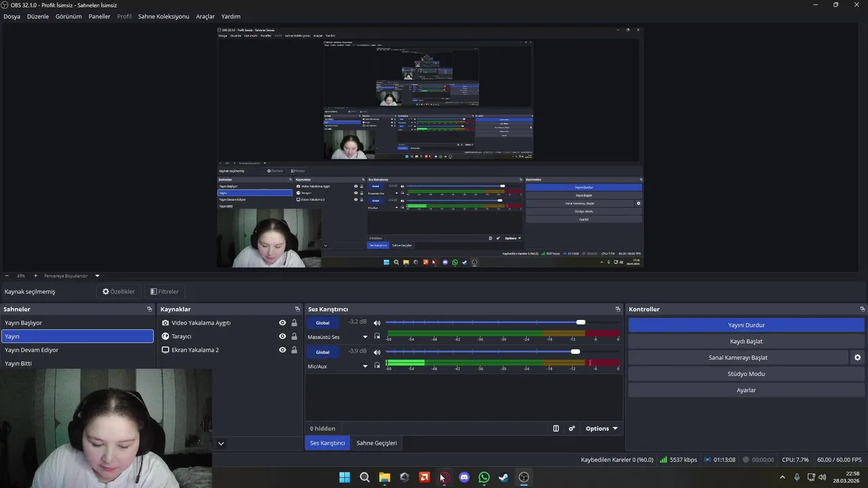Lock the Video Yakalama Aygıtı source
868x488 pixels.
(294, 323)
